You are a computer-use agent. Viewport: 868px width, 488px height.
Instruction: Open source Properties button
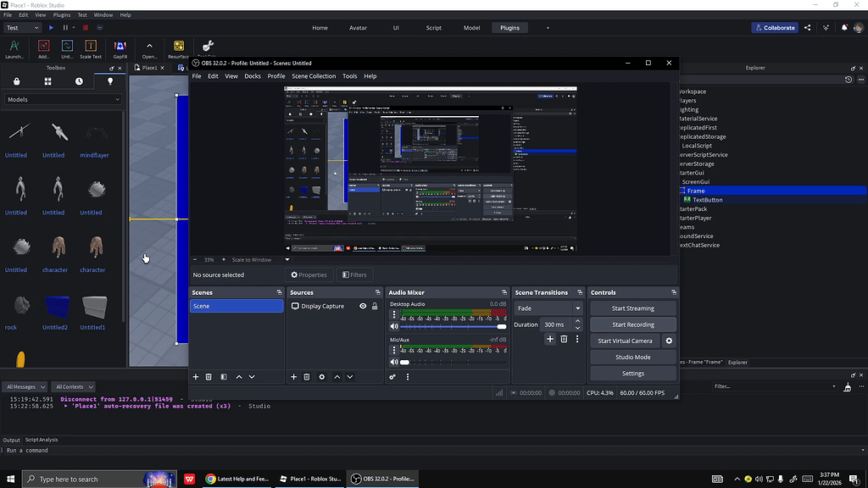pyautogui.click(x=309, y=275)
